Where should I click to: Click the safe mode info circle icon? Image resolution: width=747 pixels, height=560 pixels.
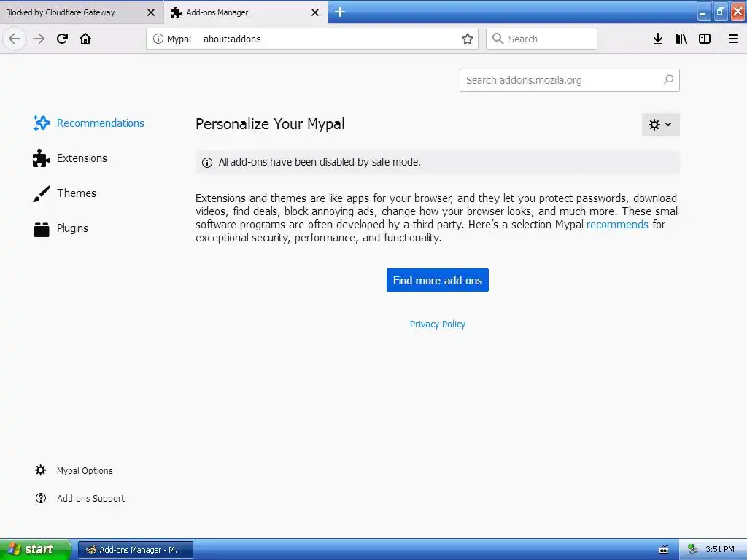coord(206,163)
